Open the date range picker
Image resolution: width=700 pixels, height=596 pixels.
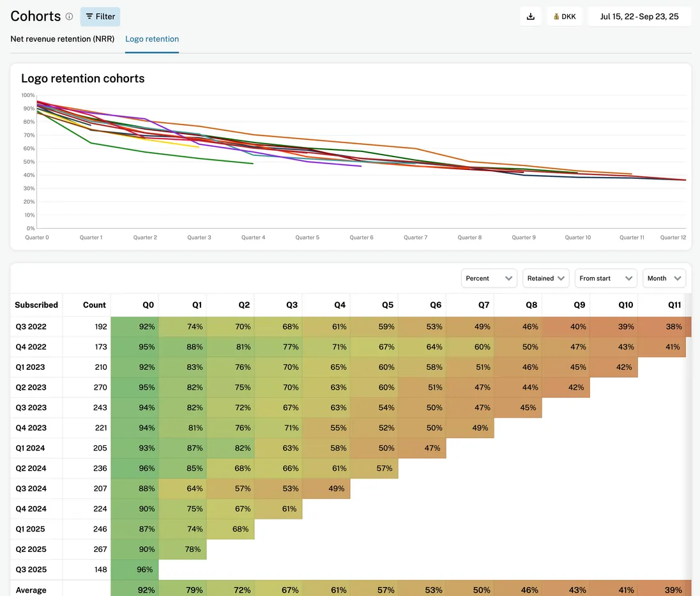click(x=639, y=17)
